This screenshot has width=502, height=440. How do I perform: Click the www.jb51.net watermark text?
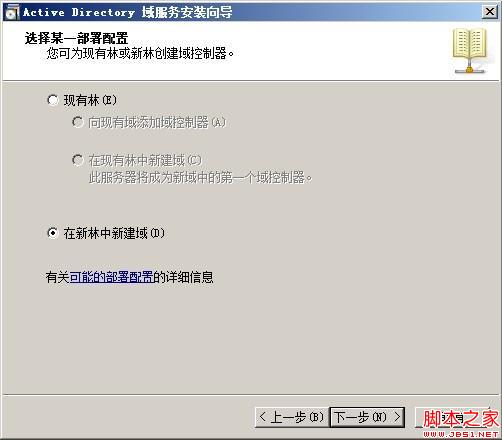click(x=461, y=434)
